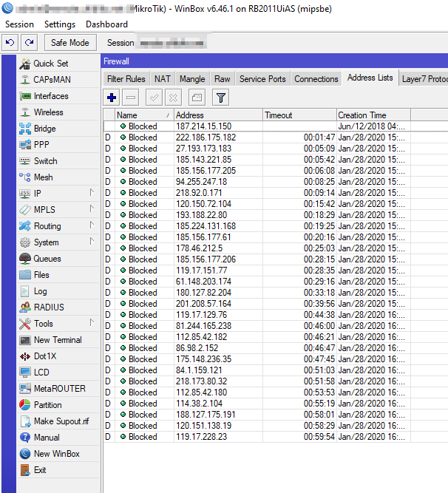
Task: Click the funnel Filter button
Action: (221, 98)
